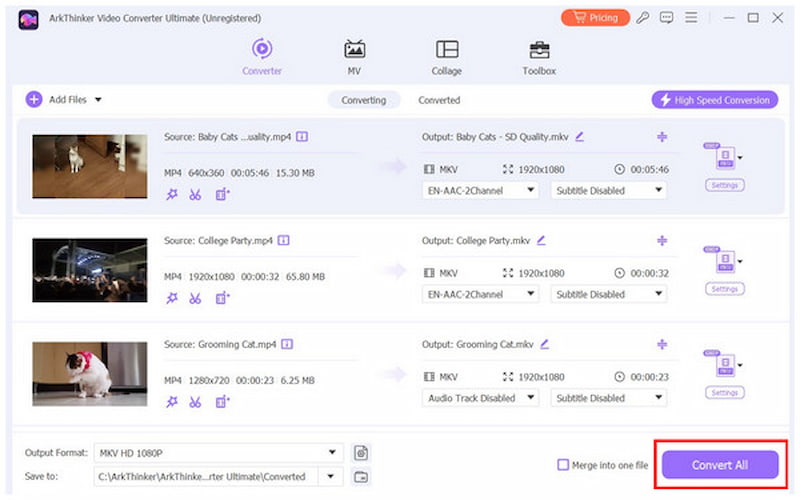
Task: Open enhance icon for Baby Cats video
Action: (222, 194)
